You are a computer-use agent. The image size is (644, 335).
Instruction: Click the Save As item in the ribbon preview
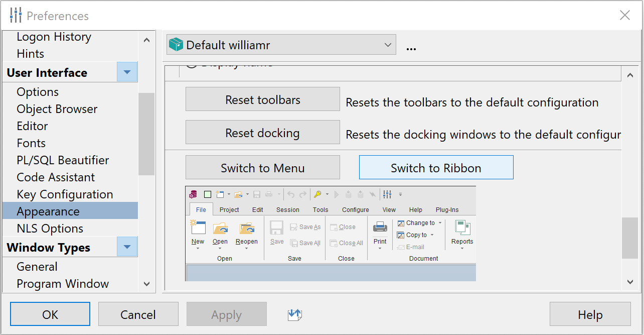tap(305, 227)
